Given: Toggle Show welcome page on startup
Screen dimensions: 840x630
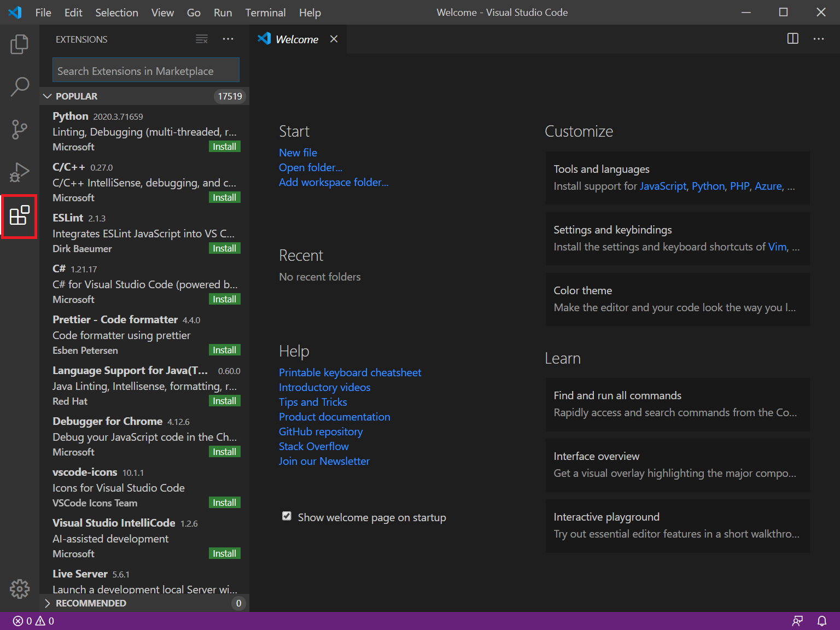Looking at the screenshot, I should (x=287, y=516).
